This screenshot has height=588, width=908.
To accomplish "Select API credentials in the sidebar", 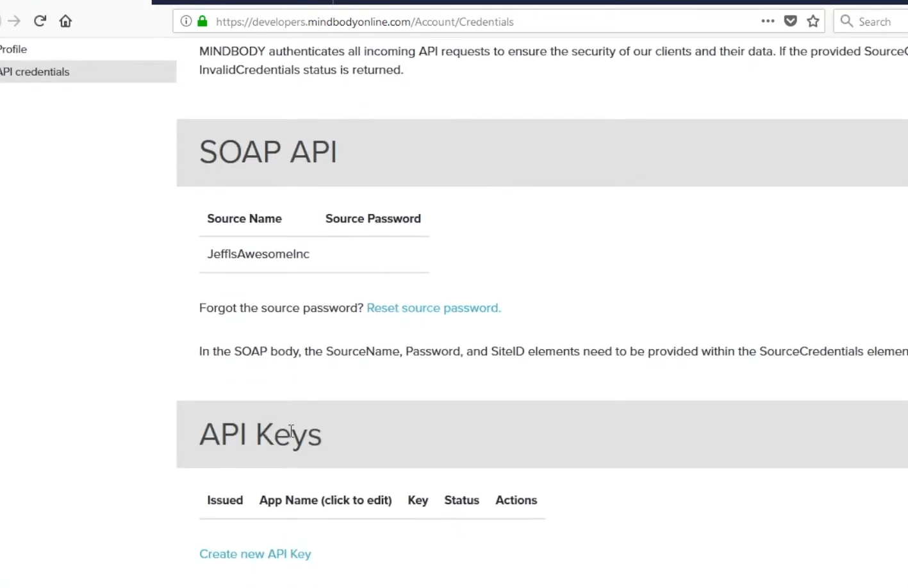I will [88, 72].
